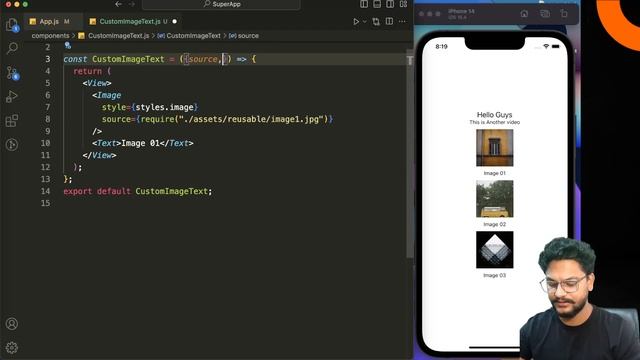640x360 pixels.
Task: Open the source symbol breadcrumb
Action: [x=244, y=36]
